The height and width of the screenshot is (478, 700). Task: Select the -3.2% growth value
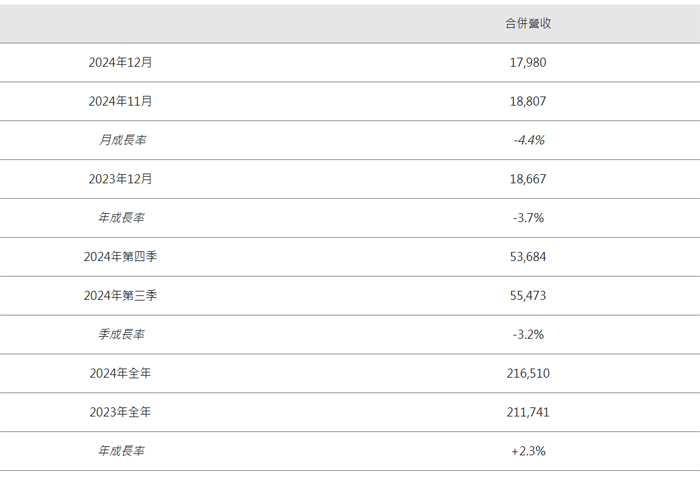tap(528, 334)
